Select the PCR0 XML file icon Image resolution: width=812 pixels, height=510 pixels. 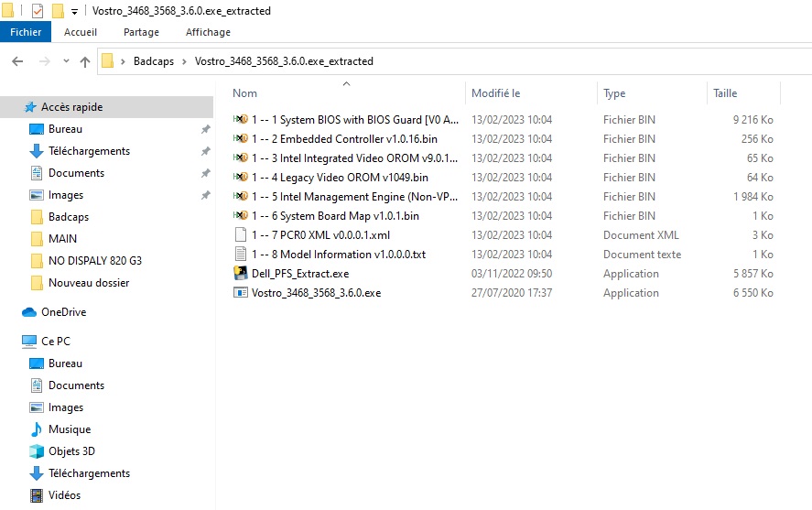pyautogui.click(x=240, y=234)
